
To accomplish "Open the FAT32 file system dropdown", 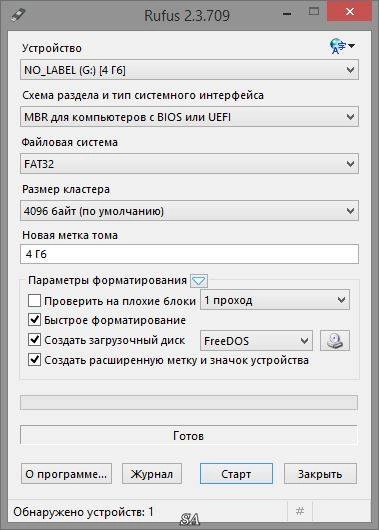I will 189,164.
